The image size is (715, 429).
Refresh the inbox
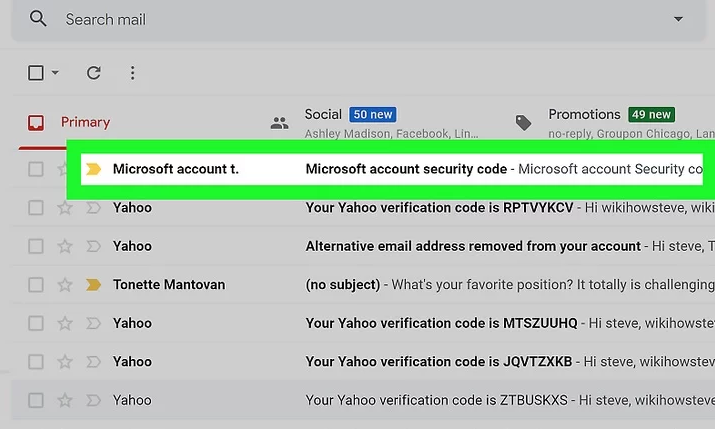tap(93, 72)
